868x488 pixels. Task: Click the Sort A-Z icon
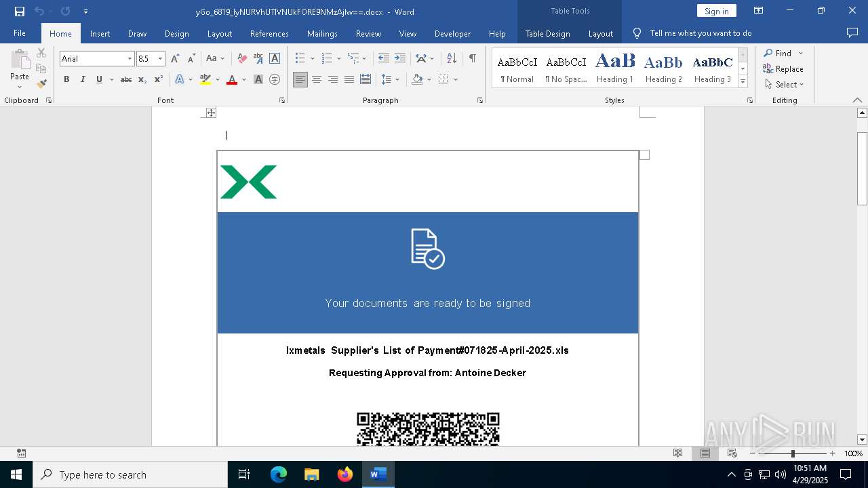(x=452, y=59)
